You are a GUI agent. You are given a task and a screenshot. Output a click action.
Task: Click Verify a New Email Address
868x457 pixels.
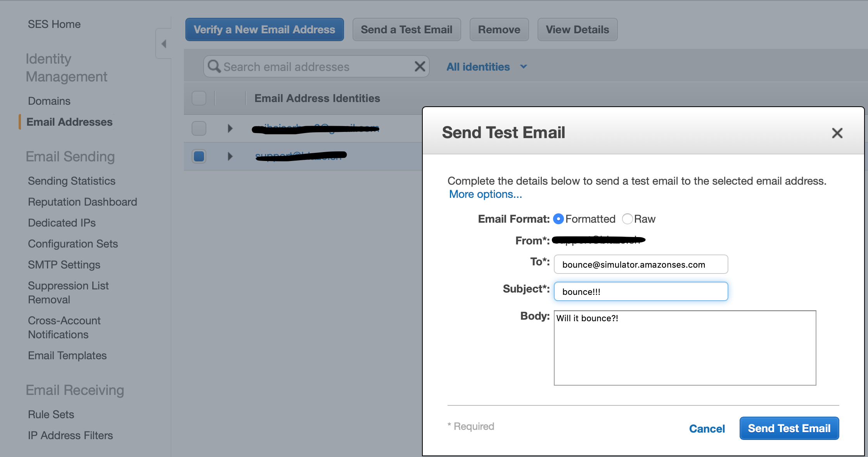[x=264, y=29]
